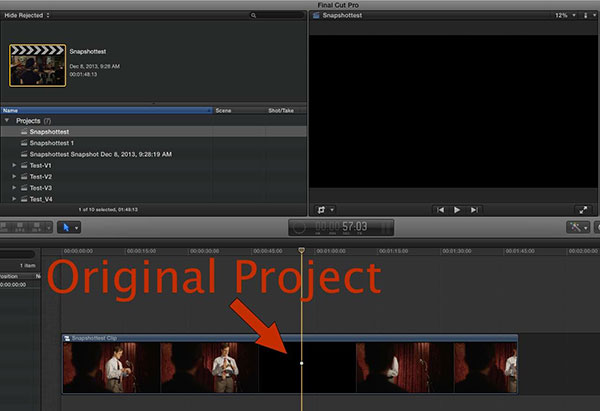600x411 pixels.
Task: Click the project icon beside Snapshottest 1
Action: pyautogui.click(x=24, y=143)
